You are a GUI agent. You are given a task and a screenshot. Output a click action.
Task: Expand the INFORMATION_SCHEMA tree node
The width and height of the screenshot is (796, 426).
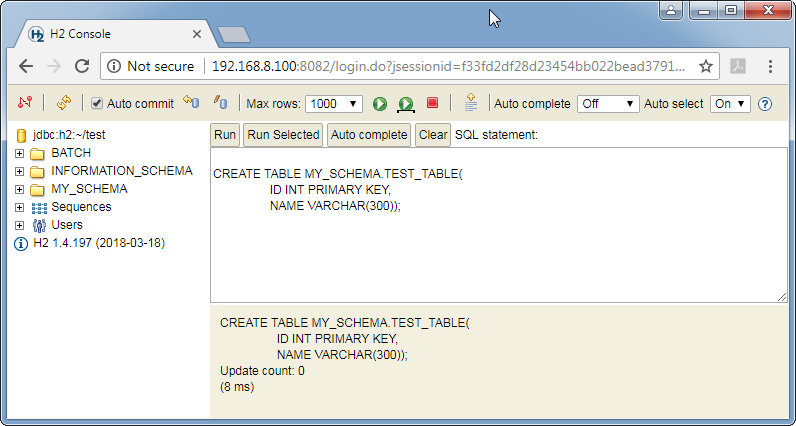20,171
